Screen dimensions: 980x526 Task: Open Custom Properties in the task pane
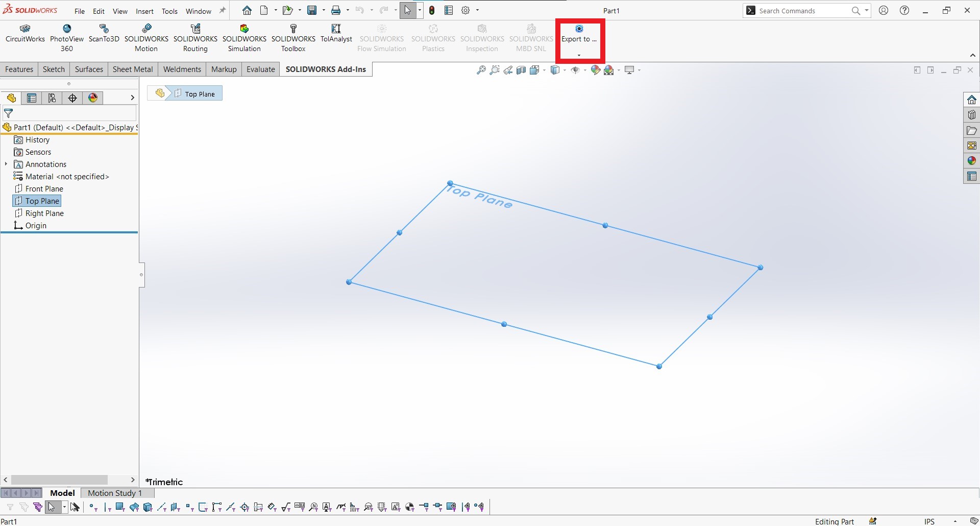pyautogui.click(x=972, y=176)
